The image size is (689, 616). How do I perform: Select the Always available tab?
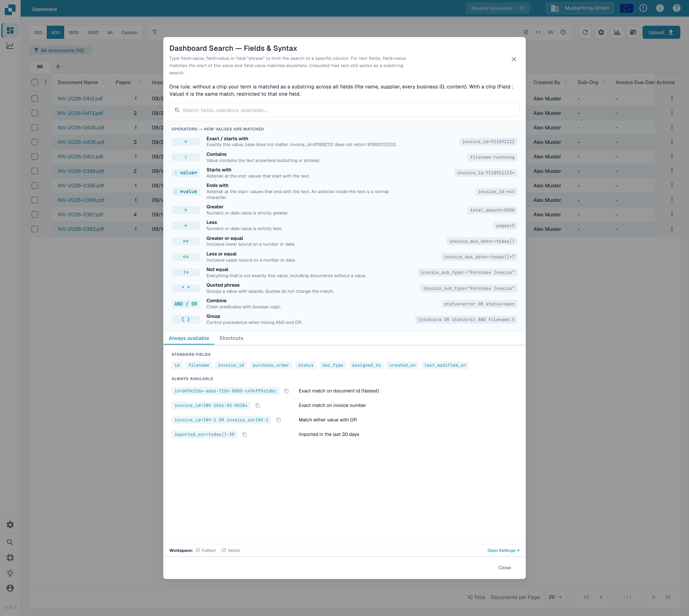click(189, 338)
